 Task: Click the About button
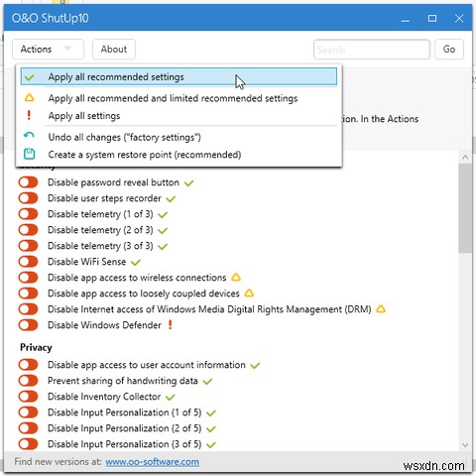click(x=114, y=50)
